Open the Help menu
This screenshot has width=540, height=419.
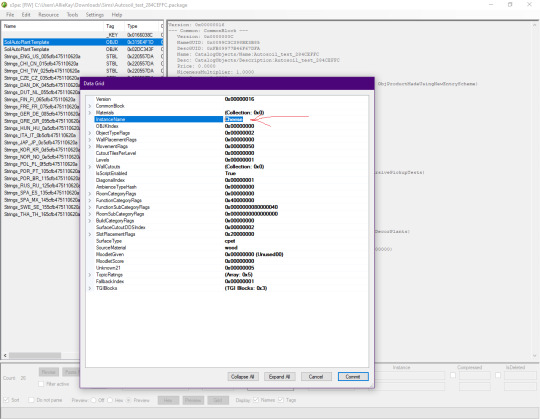117,15
